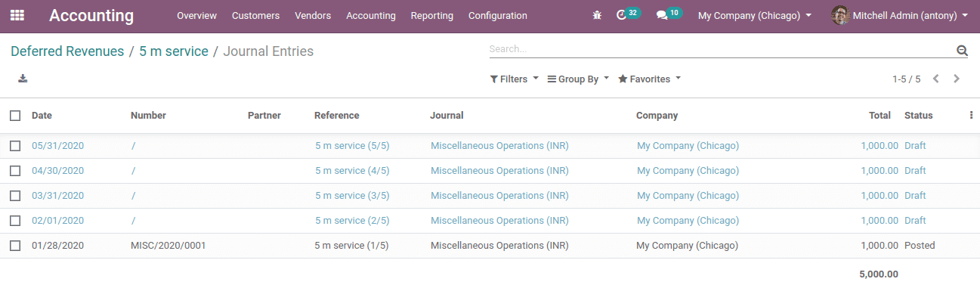Tick the select-all header checkbox
The height and width of the screenshot is (285, 980).
click(x=15, y=116)
